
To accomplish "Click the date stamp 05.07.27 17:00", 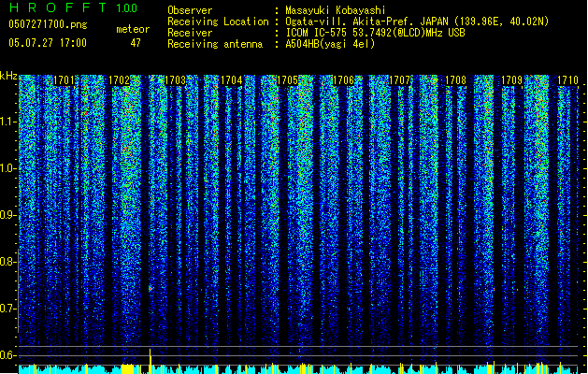I will pos(48,43).
